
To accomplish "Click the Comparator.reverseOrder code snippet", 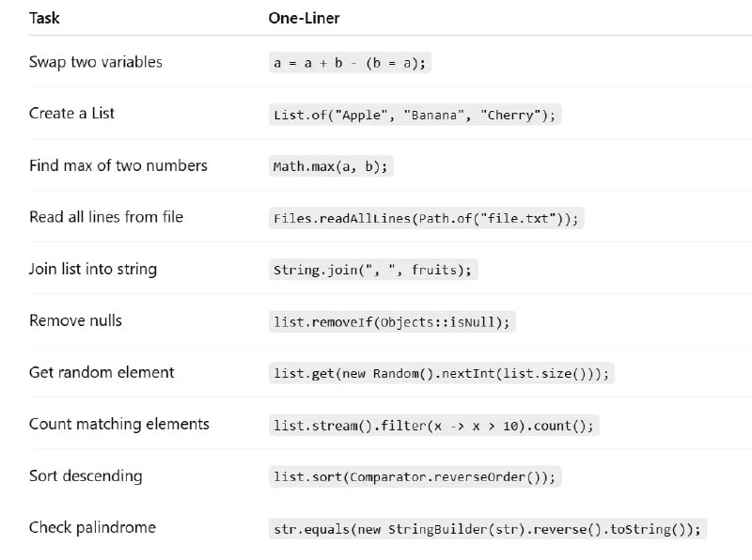I will coord(415,477).
